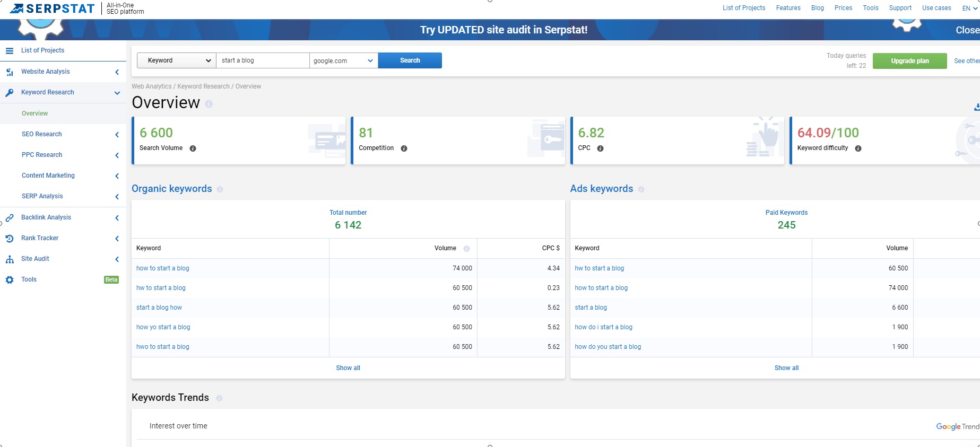Expand Backlink Analysis section chevron

point(117,218)
